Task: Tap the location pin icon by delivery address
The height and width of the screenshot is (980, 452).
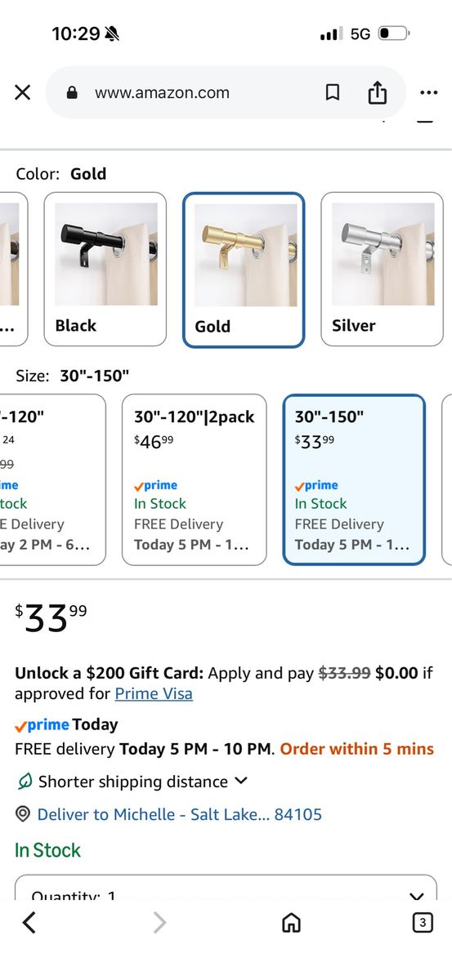Action: click(23, 814)
